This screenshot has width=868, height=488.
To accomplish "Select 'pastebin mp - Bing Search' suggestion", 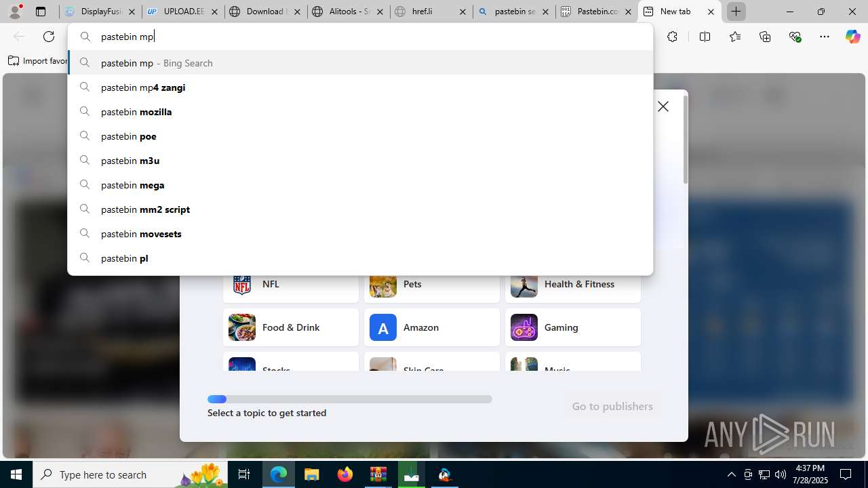I will pos(360,62).
